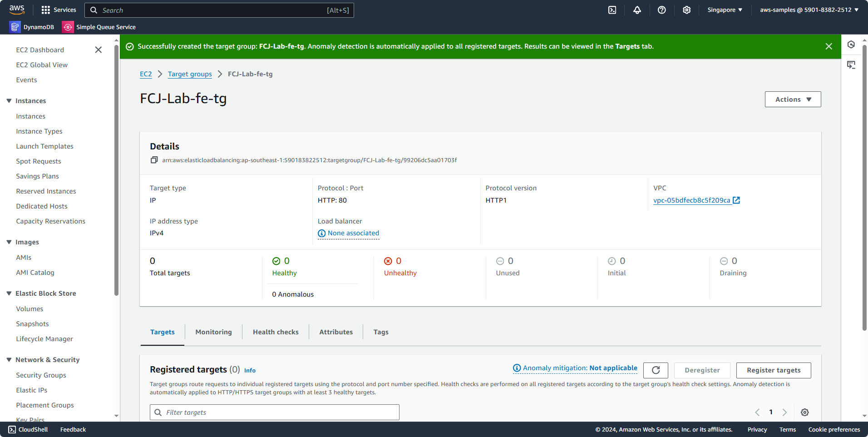Viewport: 868px width, 437px height.
Task: Refresh the registered targets list
Action: click(656, 370)
